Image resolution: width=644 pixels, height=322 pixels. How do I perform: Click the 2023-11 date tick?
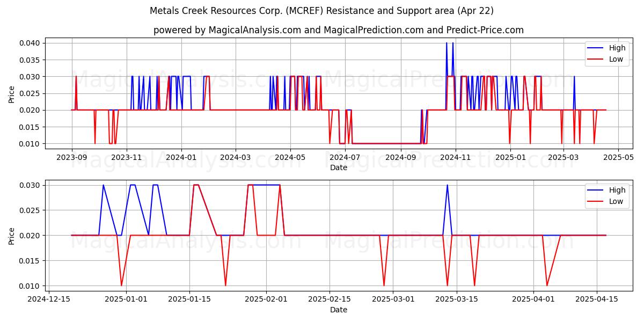pyautogui.click(x=127, y=157)
